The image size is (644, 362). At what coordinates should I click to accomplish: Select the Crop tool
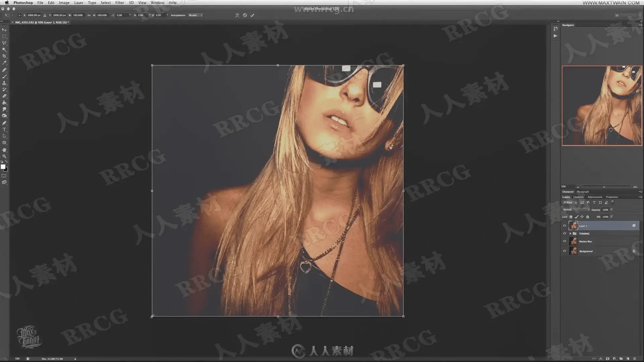4,56
